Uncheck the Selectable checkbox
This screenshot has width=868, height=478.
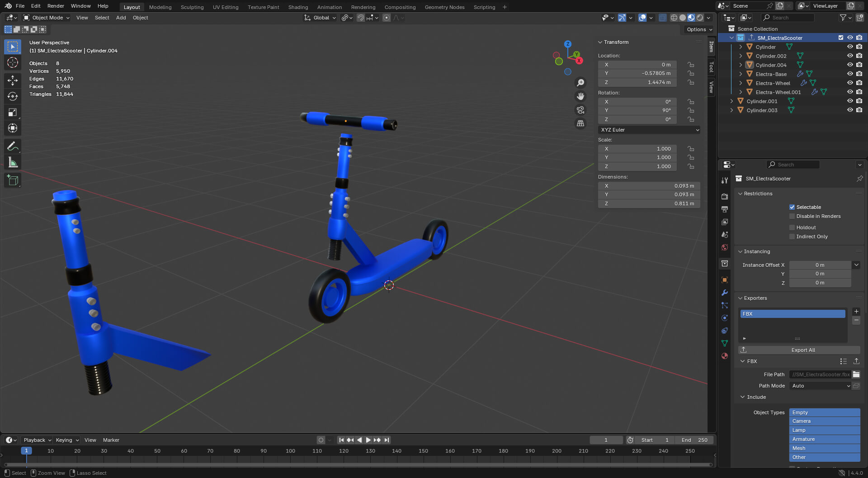point(792,207)
